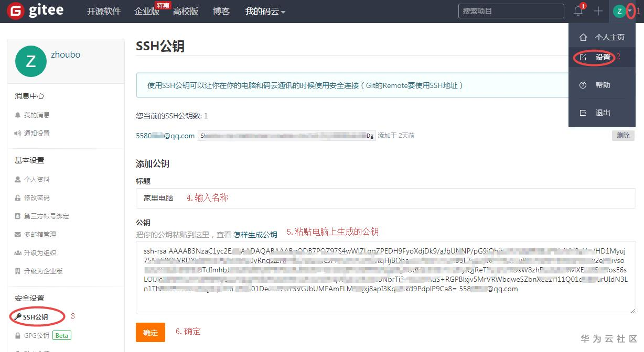
Task: Select 设置 in user menu
Action: point(602,57)
